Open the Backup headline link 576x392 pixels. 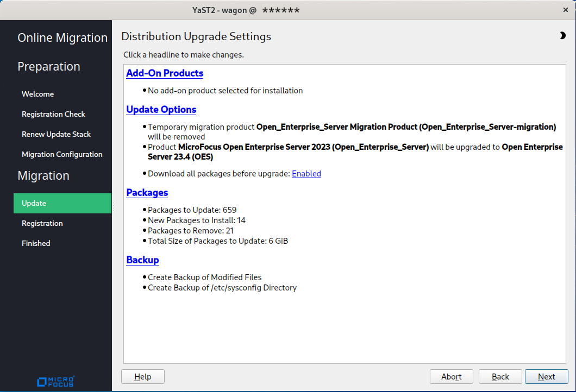click(142, 260)
